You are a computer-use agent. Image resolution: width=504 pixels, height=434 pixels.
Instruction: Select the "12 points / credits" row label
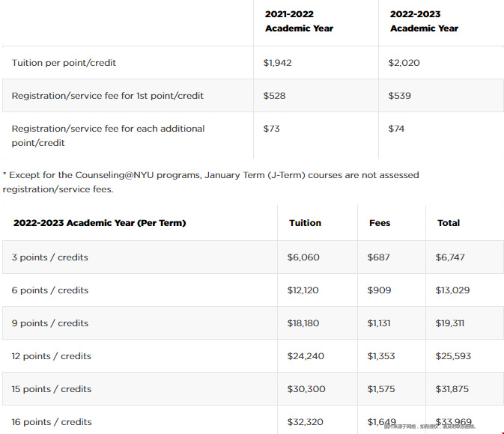click(52, 356)
